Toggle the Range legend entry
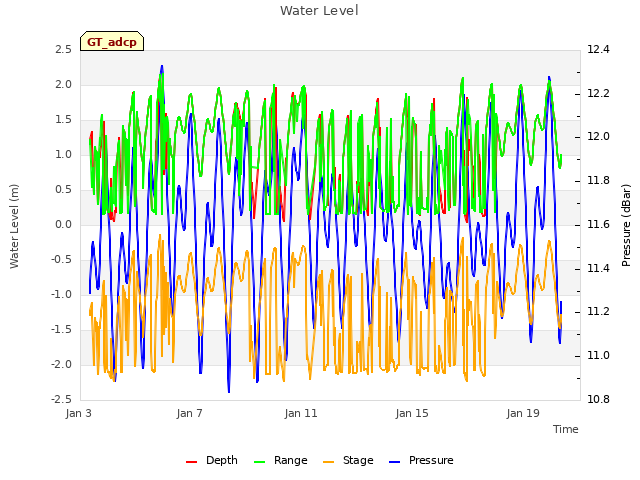Screen dimensions: 640x480 click(x=280, y=460)
